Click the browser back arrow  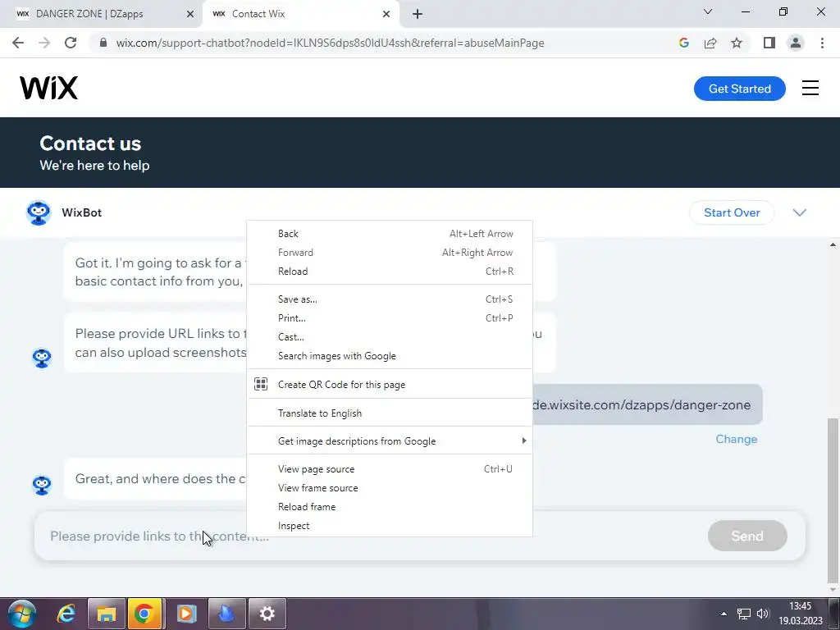point(18,43)
